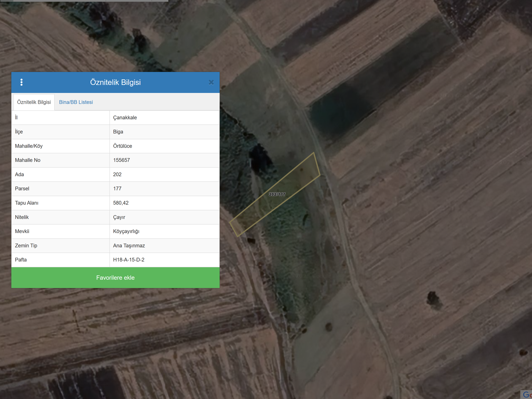Select the Ada row value 202

pos(117,175)
